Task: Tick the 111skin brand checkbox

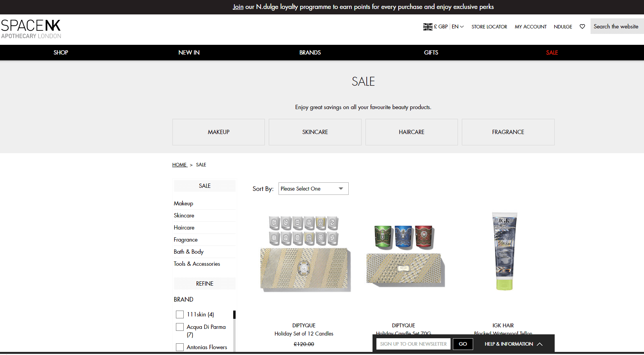Action: (x=180, y=314)
